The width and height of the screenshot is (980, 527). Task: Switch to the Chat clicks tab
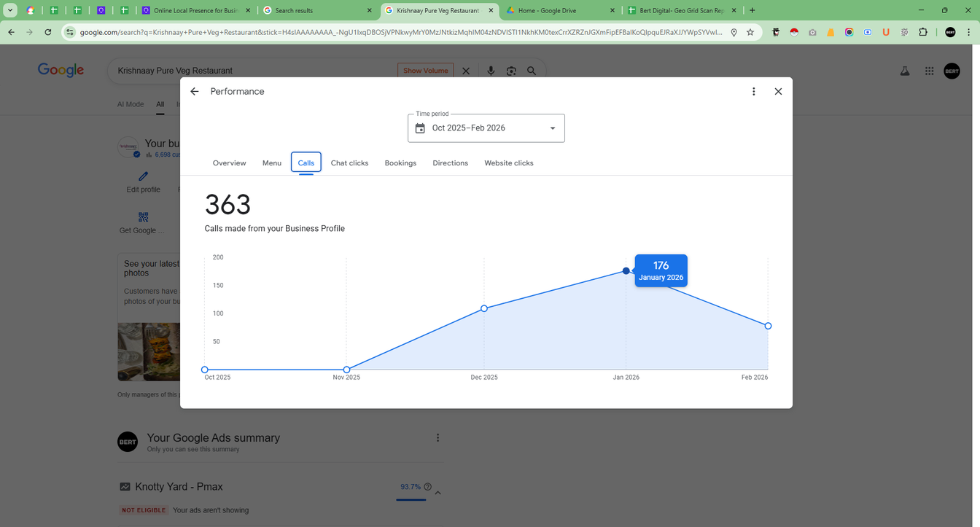(349, 163)
